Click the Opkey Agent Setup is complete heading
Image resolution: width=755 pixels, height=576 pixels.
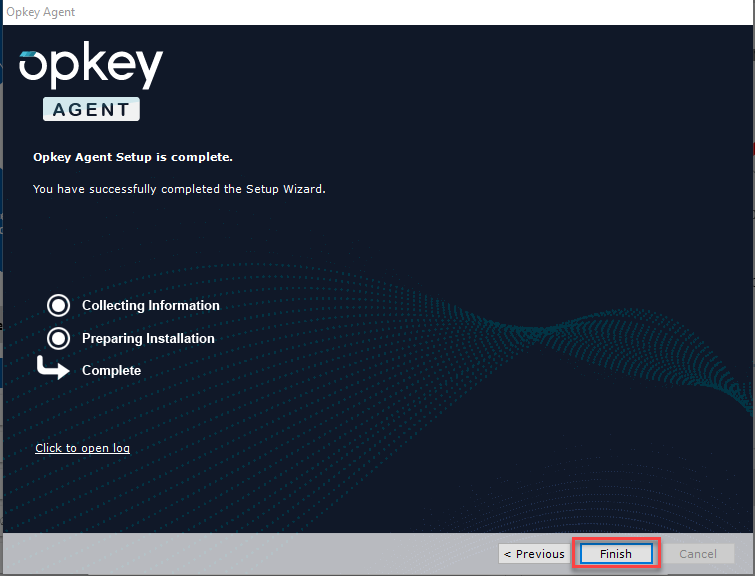tap(133, 157)
